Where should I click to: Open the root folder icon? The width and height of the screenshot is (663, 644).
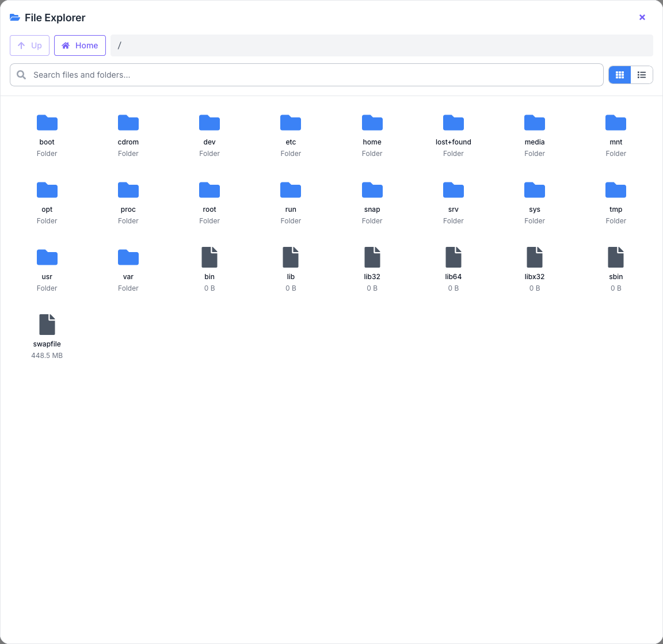tap(209, 190)
